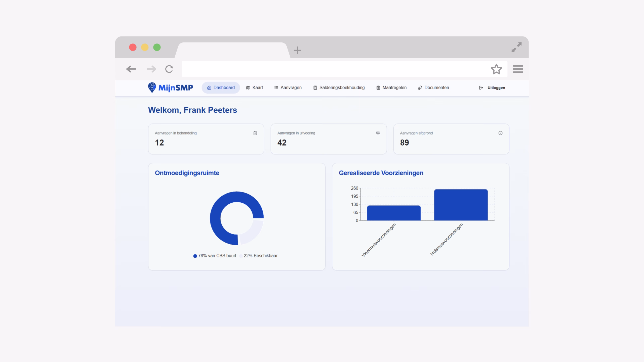Click the Gerealiseerde Voorzieningen heading
The image size is (644, 362).
tap(381, 173)
